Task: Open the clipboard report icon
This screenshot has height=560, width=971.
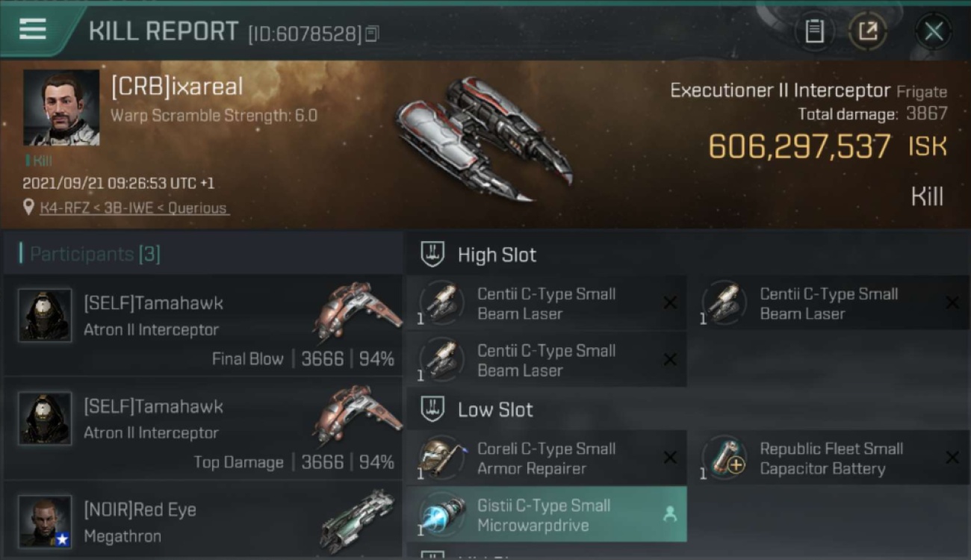Action: 814,31
